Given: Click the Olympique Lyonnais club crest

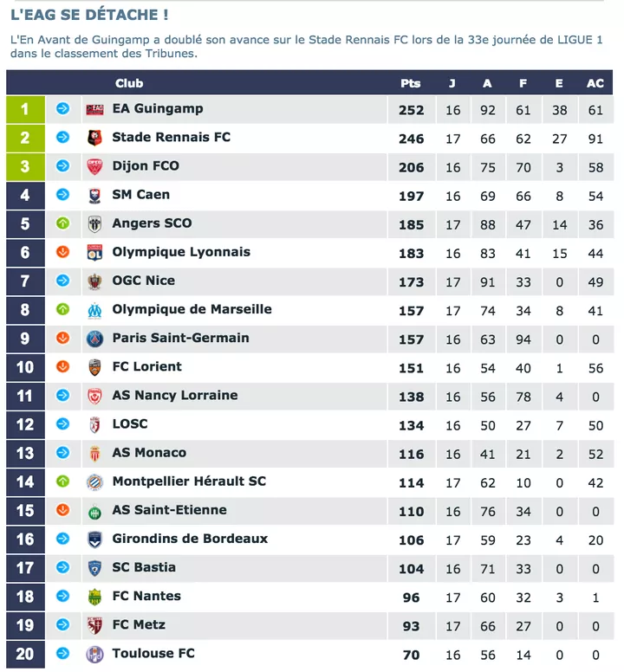Looking at the screenshot, I should (94, 253).
